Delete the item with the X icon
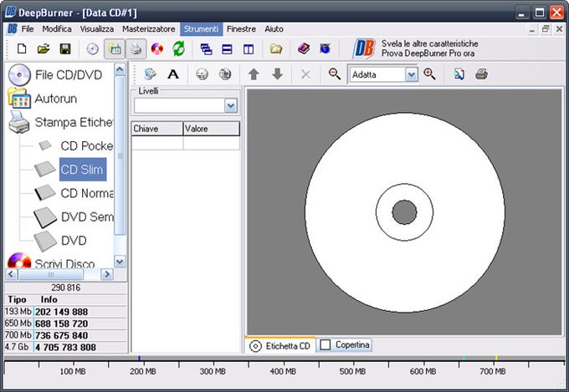This screenshot has width=569, height=392. tap(306, 74)
